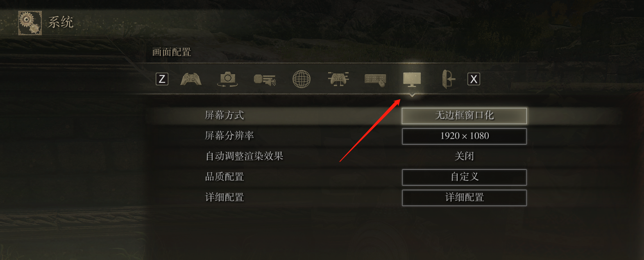
Task: Select the 品质配置 setting row label
Action: (x=224, y=177)
